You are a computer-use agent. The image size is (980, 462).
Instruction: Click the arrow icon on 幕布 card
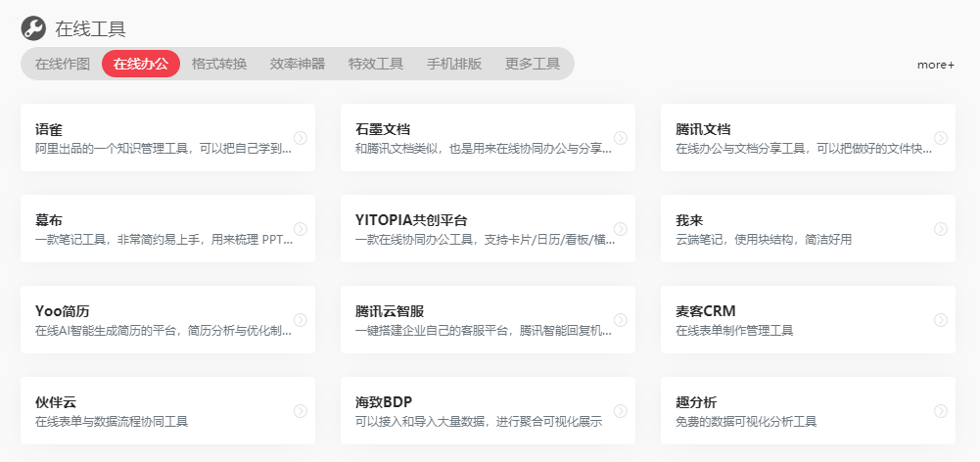tap(301, 229)
